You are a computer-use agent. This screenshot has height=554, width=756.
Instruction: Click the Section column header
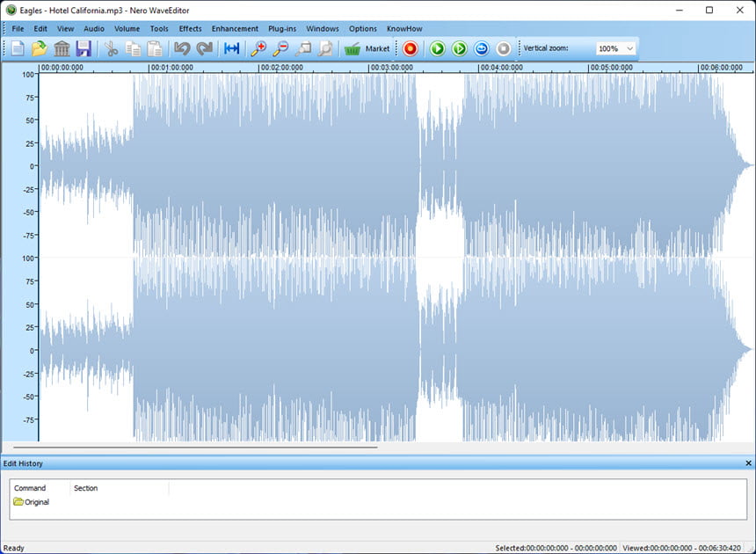point(86,488)
